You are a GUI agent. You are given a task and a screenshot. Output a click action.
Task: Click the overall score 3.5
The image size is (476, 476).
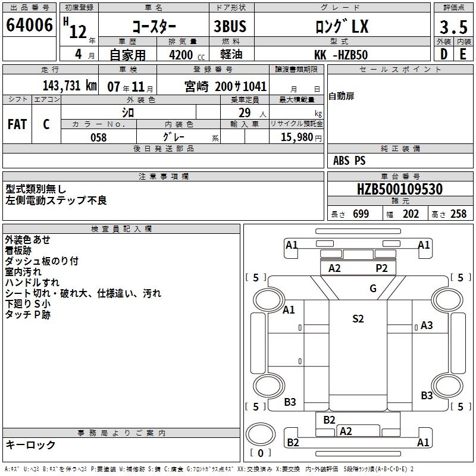click(453, 27)
